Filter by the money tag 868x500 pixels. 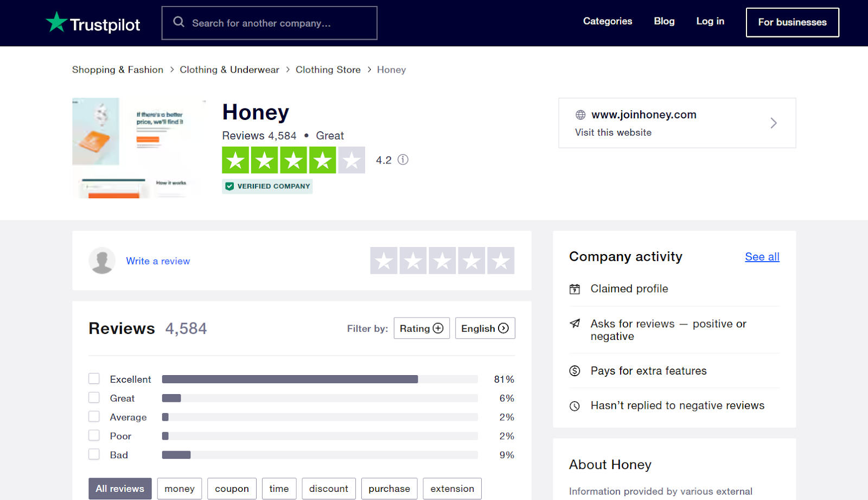tap(180, 489)
